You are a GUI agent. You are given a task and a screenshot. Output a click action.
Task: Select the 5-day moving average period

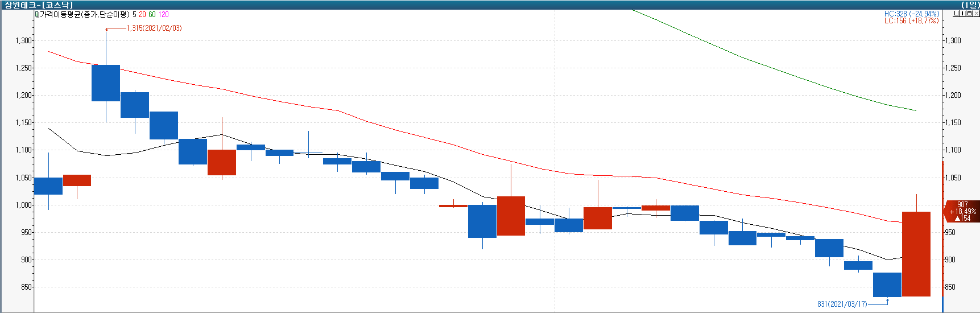point(134,15)
